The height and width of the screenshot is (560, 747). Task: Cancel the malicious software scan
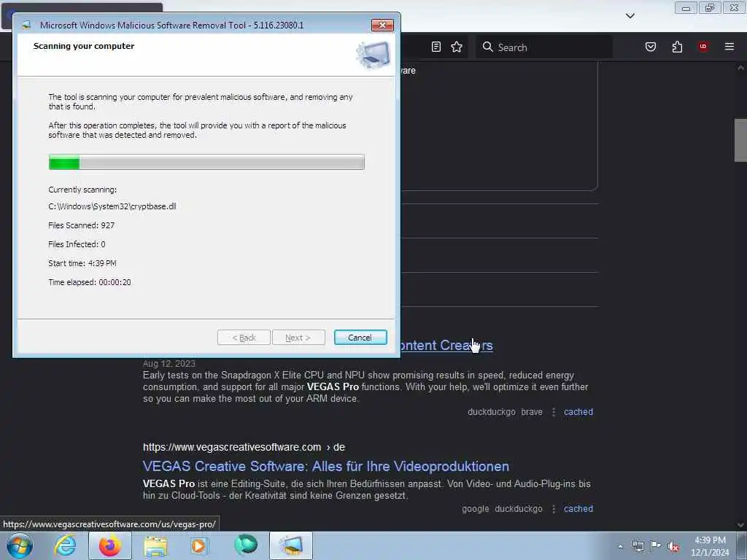coord(360,337)
